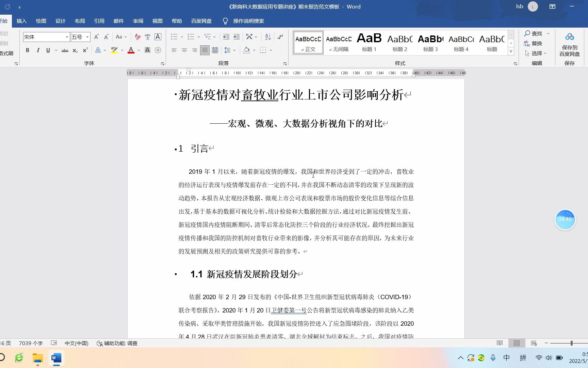The width and height of the screenshot is (588, 368).
Task: Select the sort icon in paragraph group
Action: click(267, 36)
